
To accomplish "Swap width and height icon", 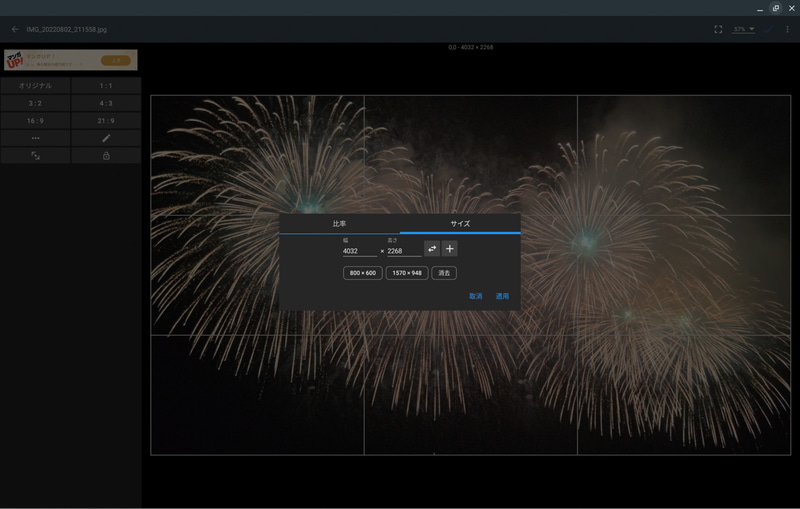I will (x=432, y=249).
